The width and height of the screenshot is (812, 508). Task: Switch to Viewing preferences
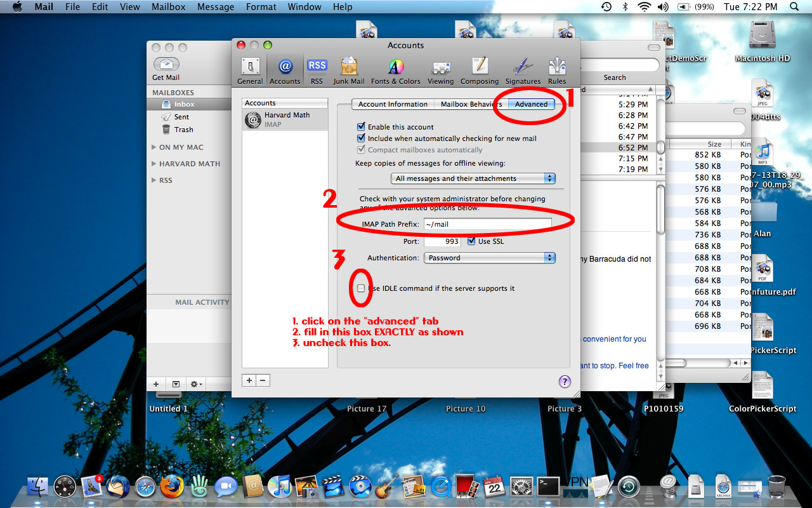point(440,70)
